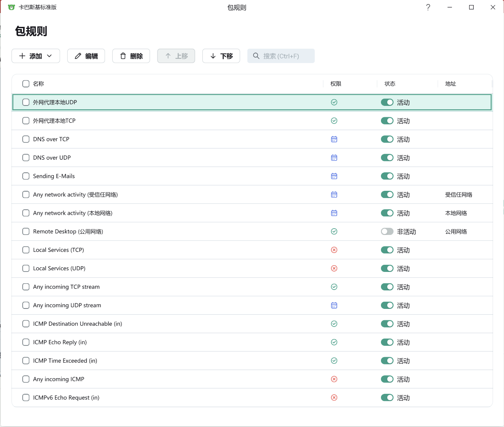Click the permission icon for Sending E-Mails
The width and height of the screenshot is (504, 427).
tap(334, 176)
